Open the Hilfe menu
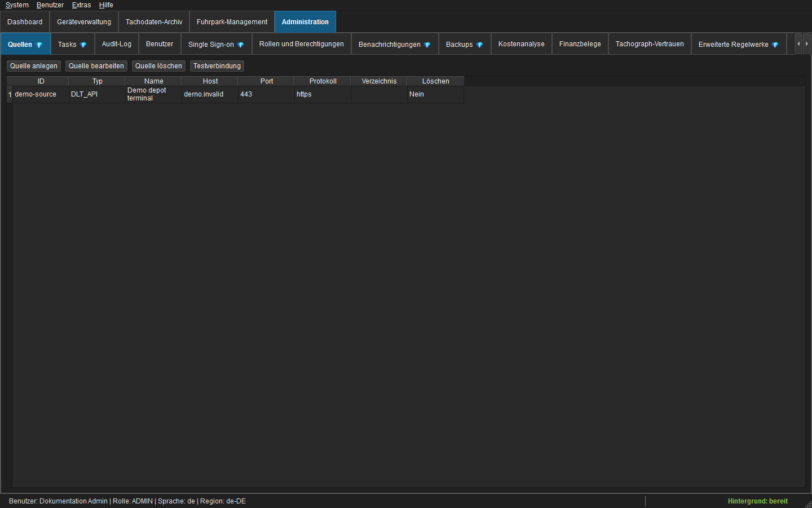This screenshot has height=508, width=812. (x=106, y=5)
